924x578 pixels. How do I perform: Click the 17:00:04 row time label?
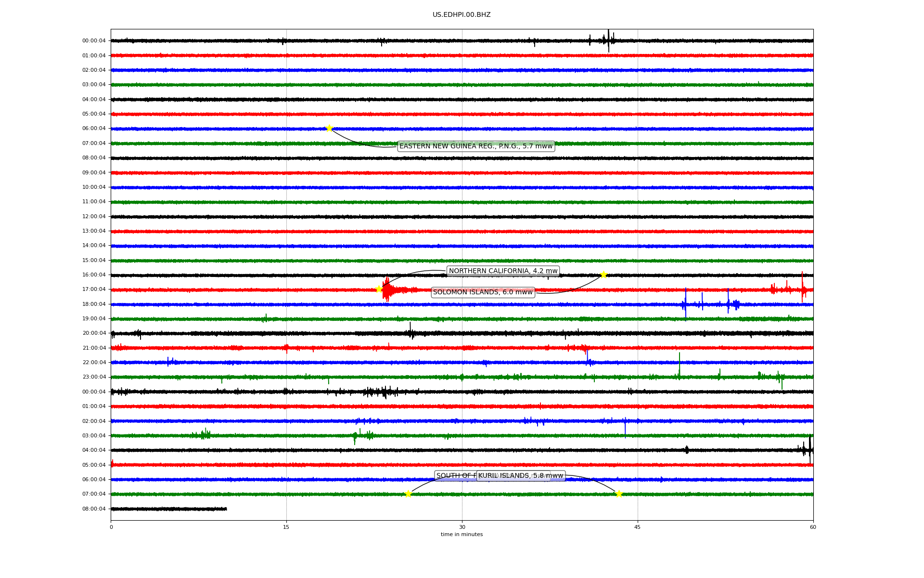click(94, 289)
